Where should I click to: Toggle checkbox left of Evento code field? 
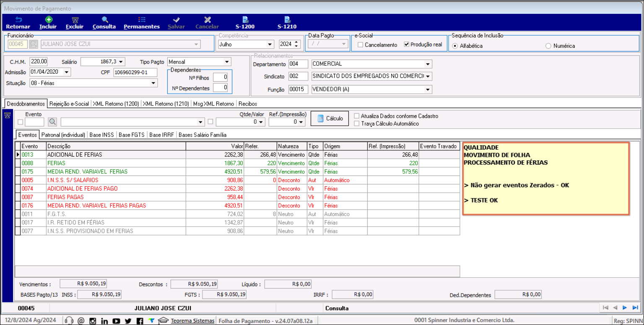21,122
